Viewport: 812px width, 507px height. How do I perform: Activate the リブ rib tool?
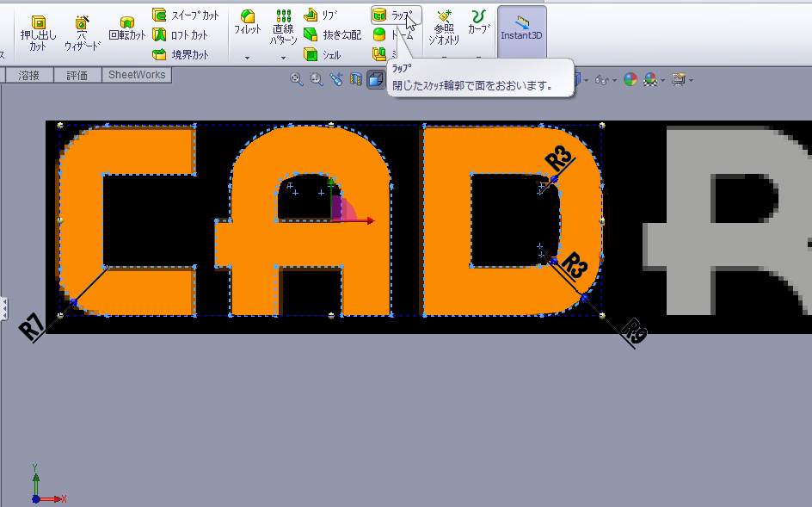[321, 15]
